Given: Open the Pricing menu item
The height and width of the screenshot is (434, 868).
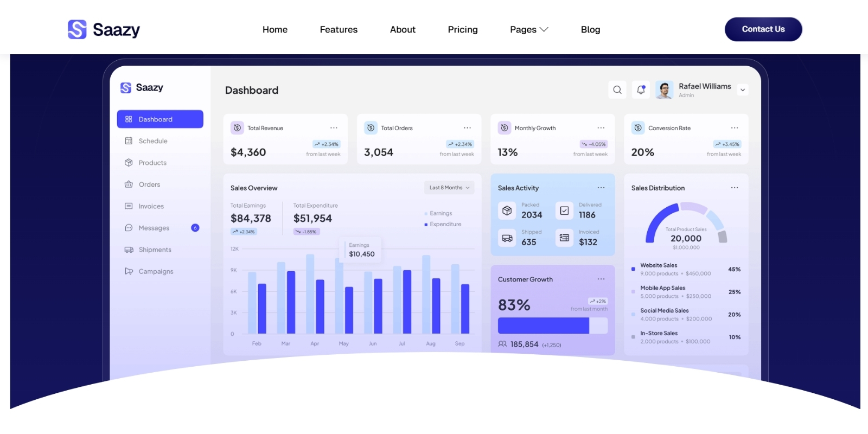Looking at the screenshot, I should (x=463, y=29).
